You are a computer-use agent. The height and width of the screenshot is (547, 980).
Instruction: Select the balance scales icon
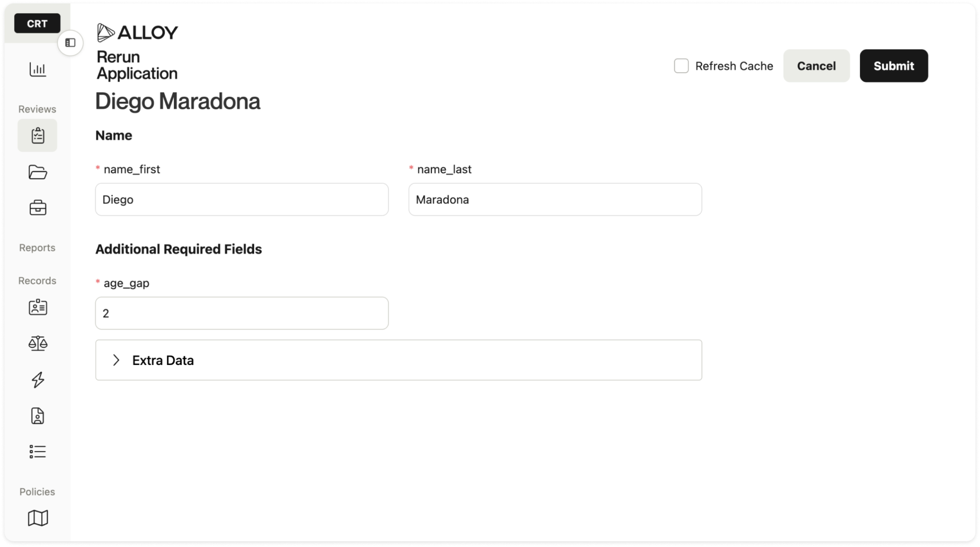[x=38, y=343]
